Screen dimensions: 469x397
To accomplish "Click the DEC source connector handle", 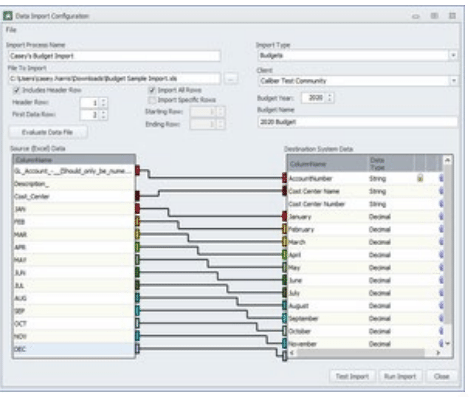I will 137,349.
